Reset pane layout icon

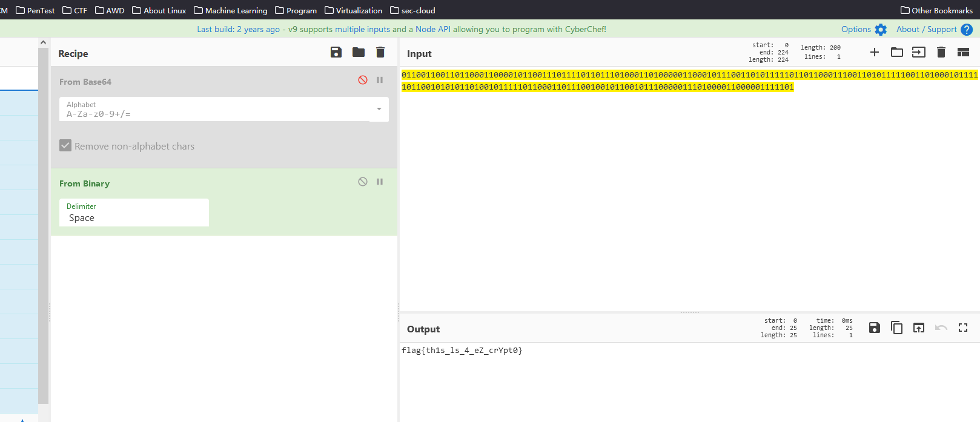(963, 52)
